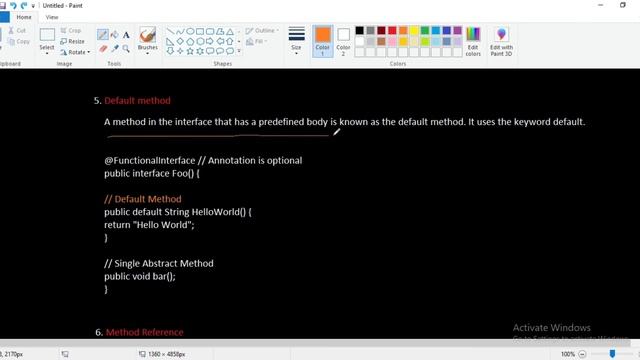Open Edit colors dialog
This screenshot has height=360, width=640.
point(473,41)
